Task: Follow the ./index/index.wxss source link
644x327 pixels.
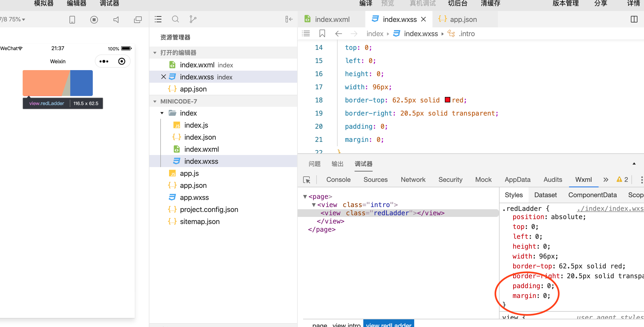Action: (610, 209)
